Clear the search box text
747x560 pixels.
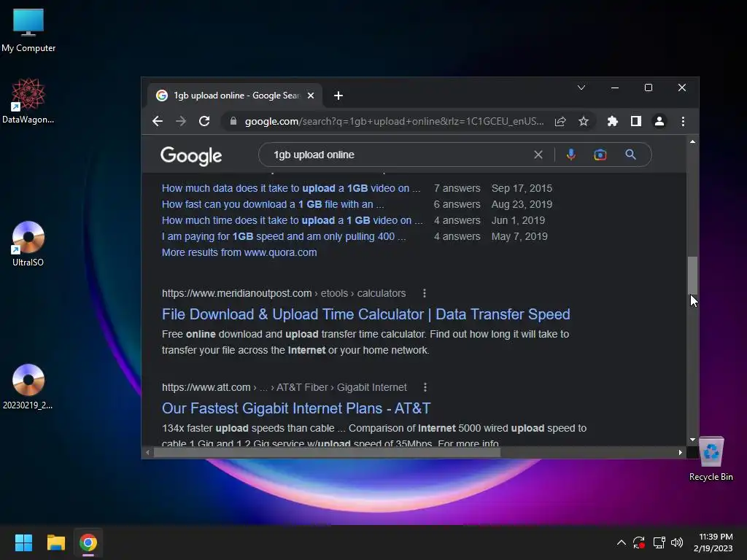coord(538,155)
